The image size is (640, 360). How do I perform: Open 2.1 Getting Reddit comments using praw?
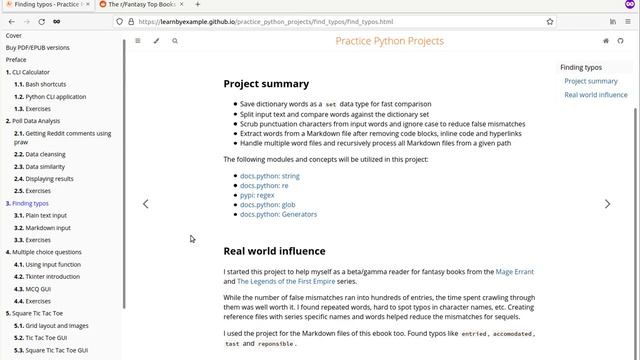click(62, 138)
